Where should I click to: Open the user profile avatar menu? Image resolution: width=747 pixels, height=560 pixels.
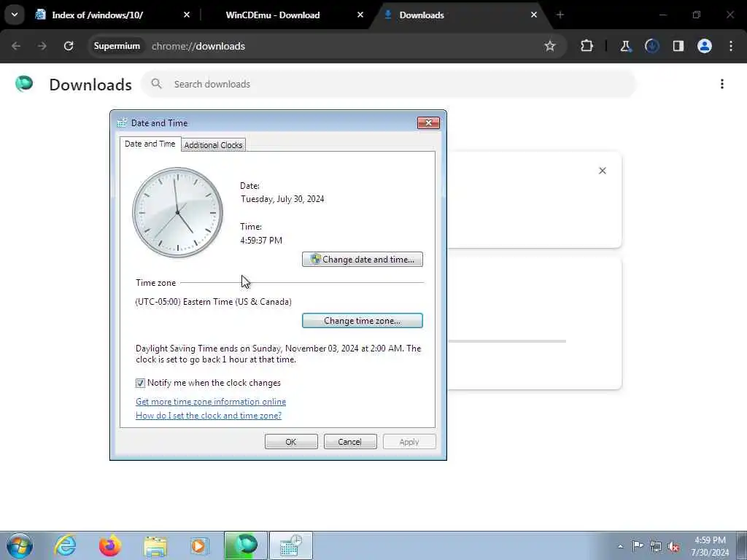coord(704,46)
